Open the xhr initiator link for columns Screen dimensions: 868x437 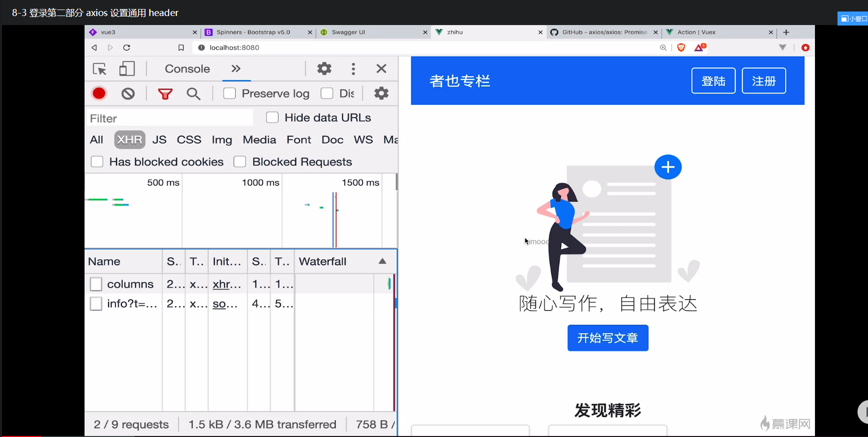(x=227, y=284)
